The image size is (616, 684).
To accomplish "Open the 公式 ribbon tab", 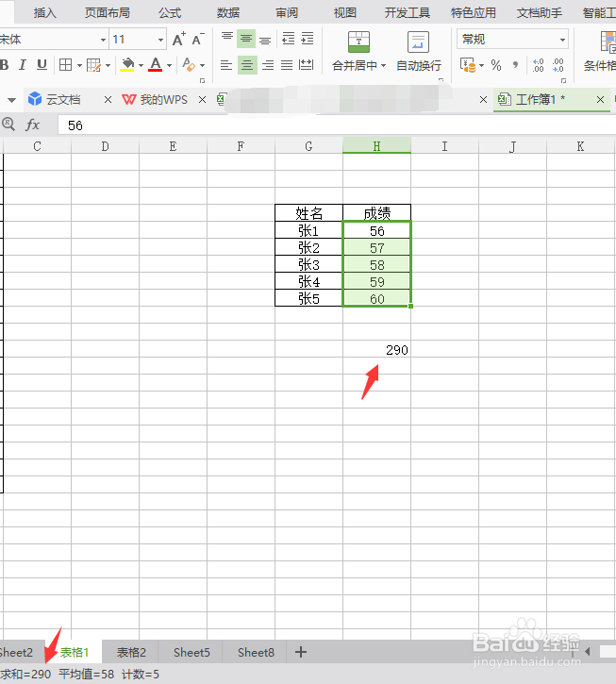I will [x=170, y=12].
